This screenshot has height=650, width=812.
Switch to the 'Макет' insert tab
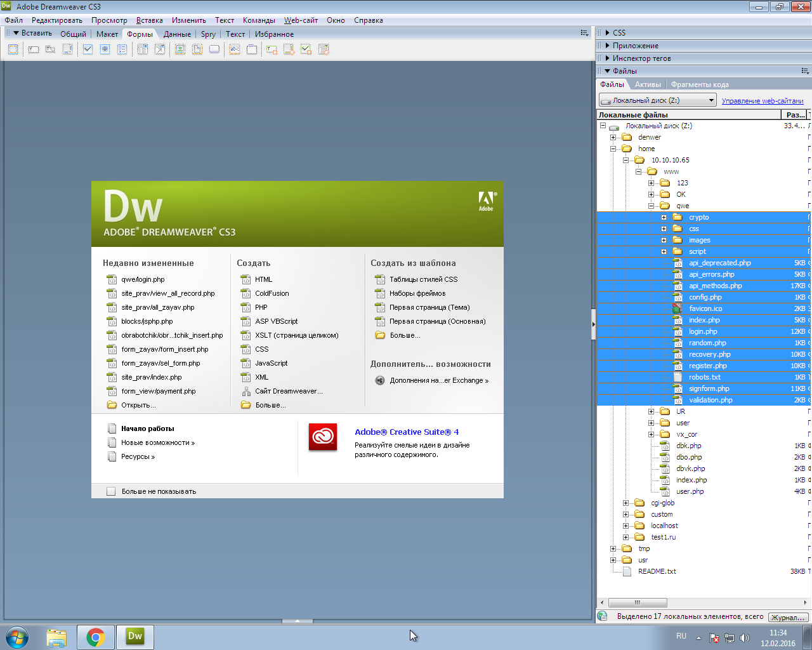107,34
